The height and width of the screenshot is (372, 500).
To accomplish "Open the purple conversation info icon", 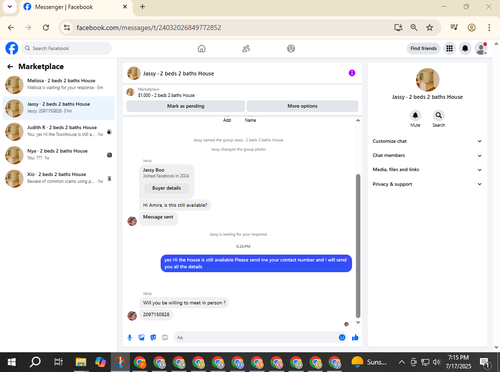I will pyautogui.click(x=352, y=73).
